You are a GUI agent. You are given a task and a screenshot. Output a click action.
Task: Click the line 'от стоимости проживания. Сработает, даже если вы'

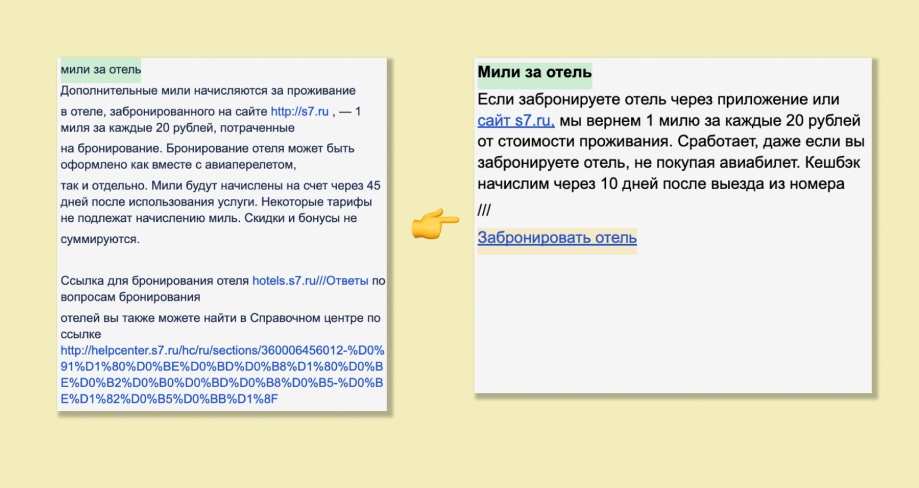coord(670,142)
